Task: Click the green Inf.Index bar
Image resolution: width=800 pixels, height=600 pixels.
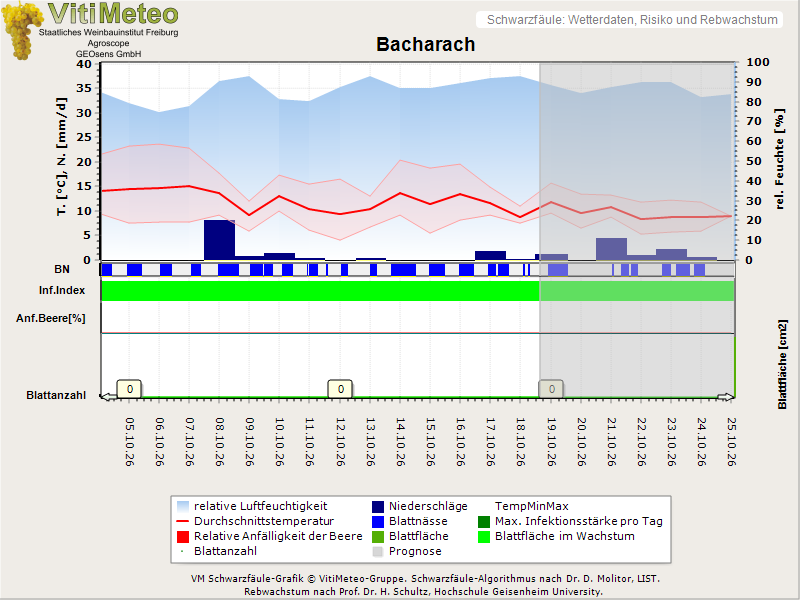Action: pos(418,290)
